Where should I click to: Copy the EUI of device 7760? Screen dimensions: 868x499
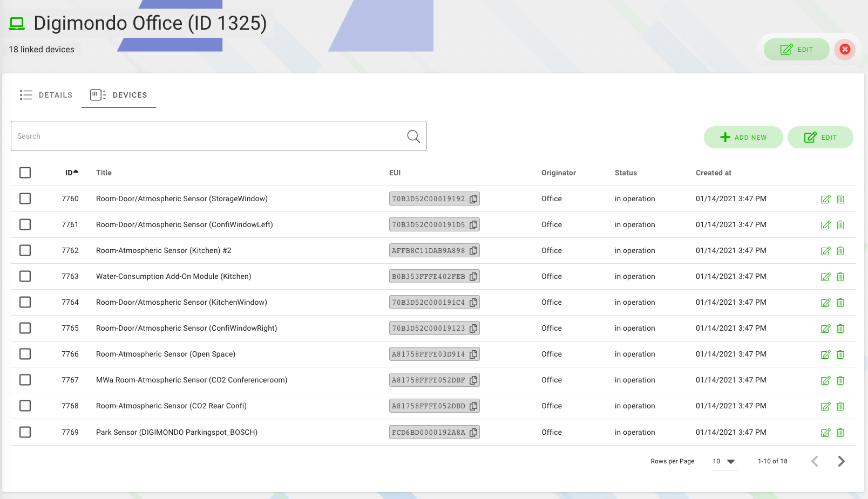(473, 199)
